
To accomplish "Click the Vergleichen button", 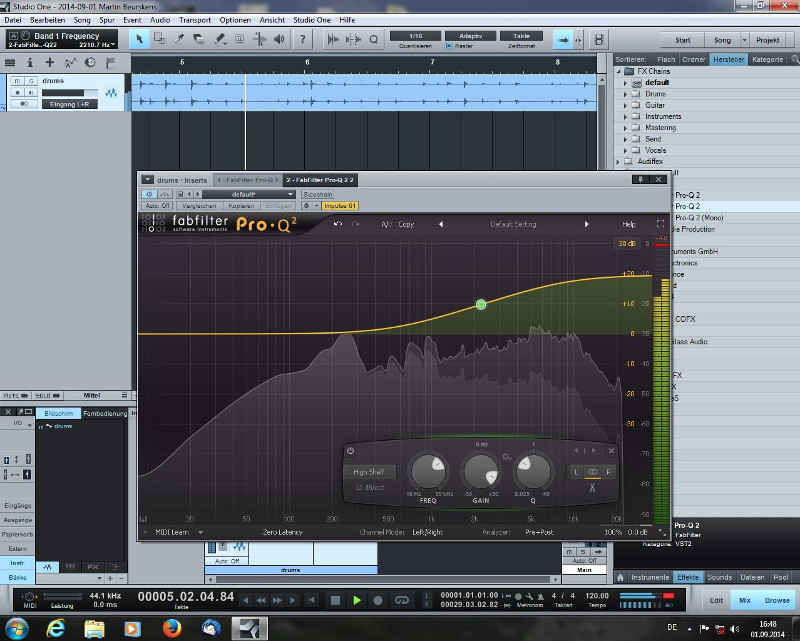I will (x=199, y=206).
